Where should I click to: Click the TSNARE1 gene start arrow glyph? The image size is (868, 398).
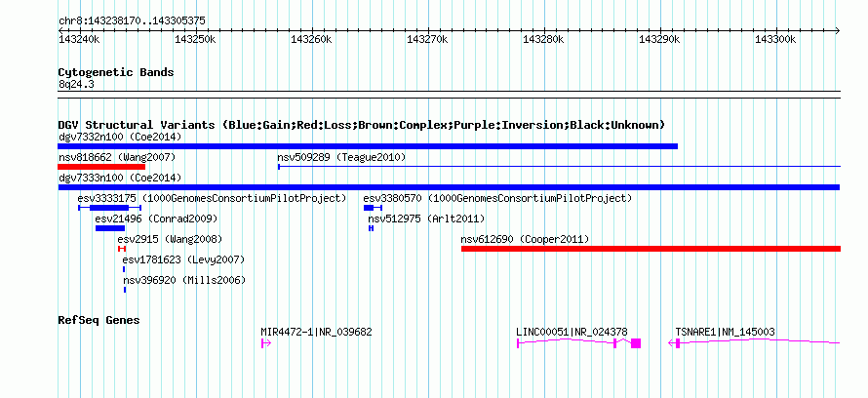(x=674, y=343)
